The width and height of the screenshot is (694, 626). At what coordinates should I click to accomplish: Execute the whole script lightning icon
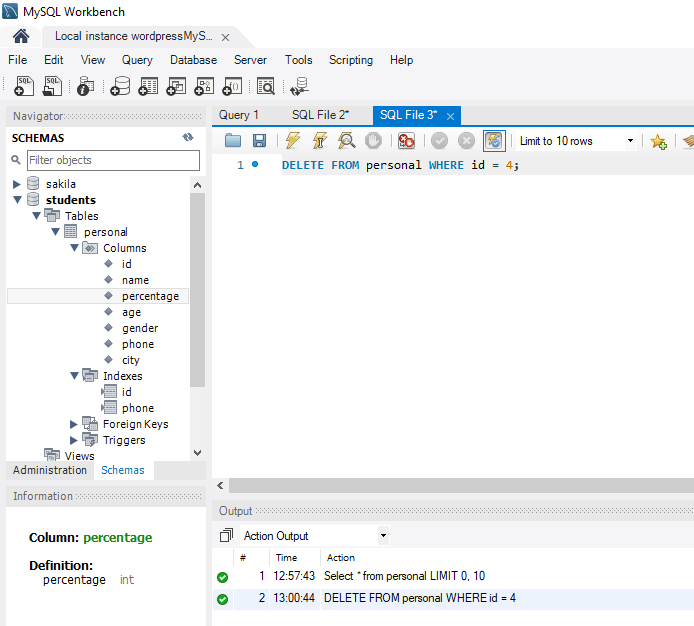click(x=293, y=141)
